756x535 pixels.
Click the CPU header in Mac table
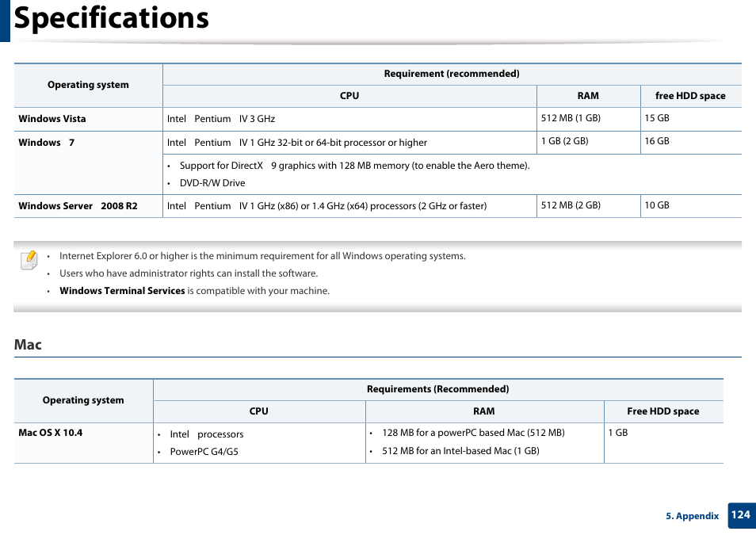pyautogui.click(x=259, y=411)
